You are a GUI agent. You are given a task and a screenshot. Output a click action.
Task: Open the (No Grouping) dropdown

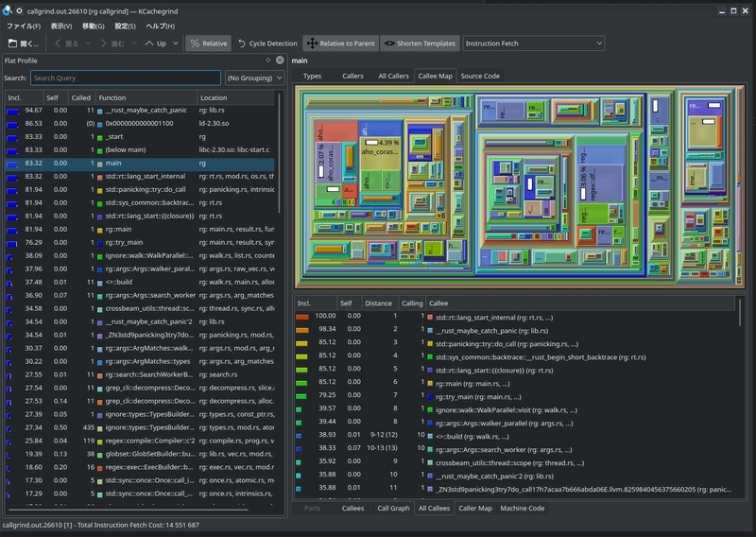pos(253,78)
